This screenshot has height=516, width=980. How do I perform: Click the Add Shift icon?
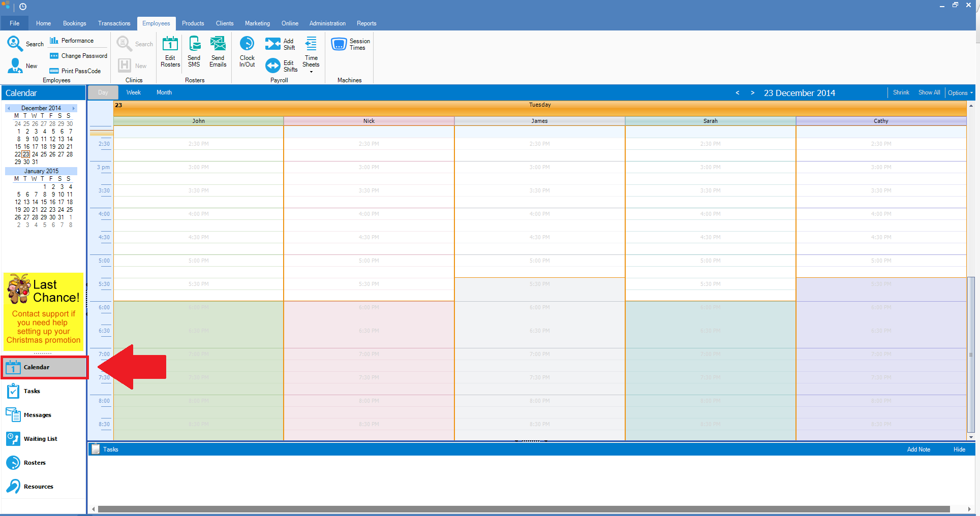point(273,44)
